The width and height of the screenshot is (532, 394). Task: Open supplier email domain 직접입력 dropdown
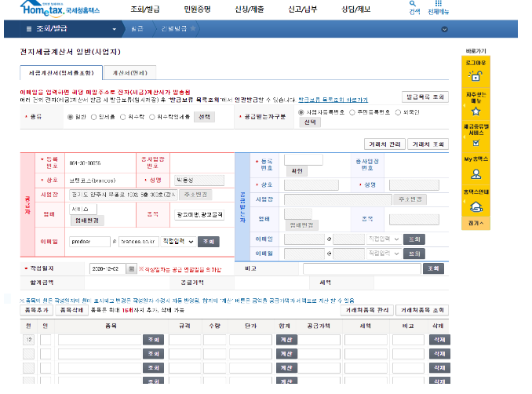178,241
